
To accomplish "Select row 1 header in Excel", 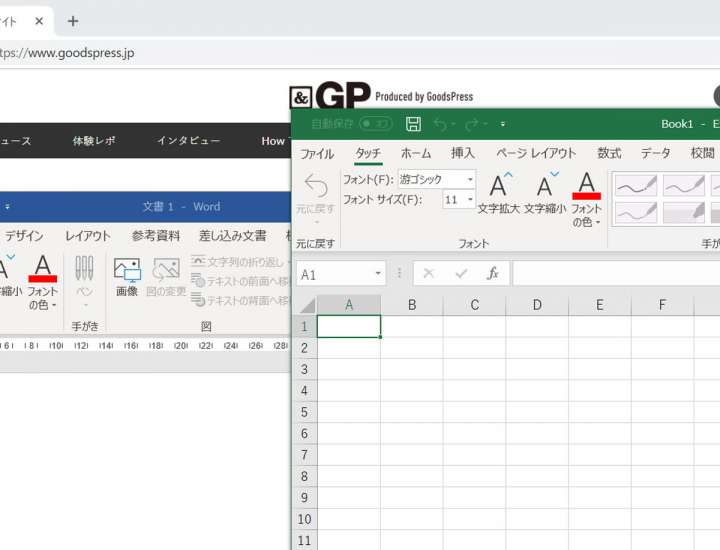I will (x=304, y=326).
